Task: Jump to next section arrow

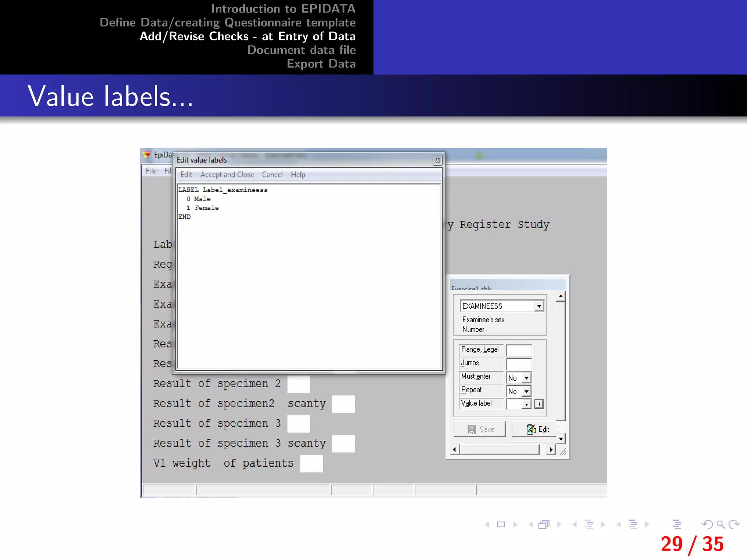Action: 647,525
